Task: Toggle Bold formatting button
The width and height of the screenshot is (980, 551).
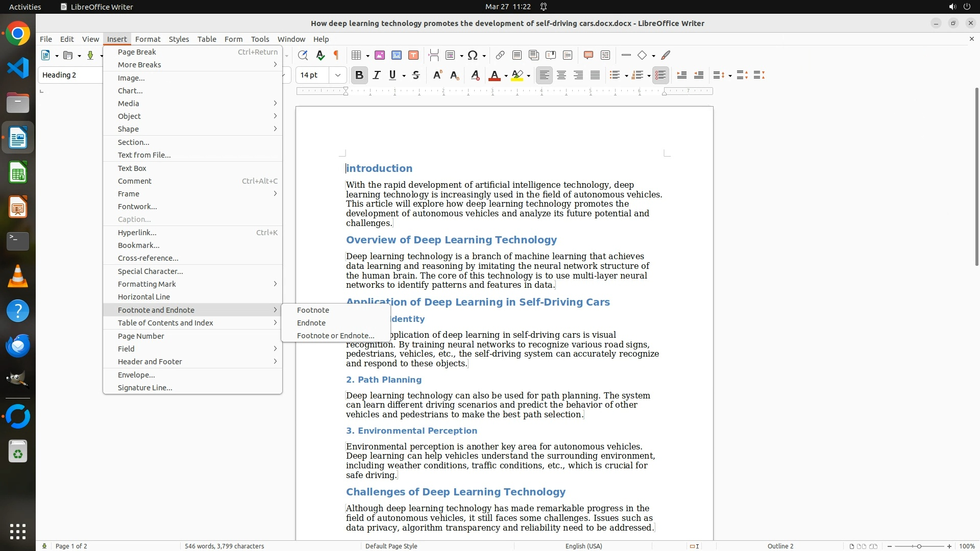Action: pos(359,76)
